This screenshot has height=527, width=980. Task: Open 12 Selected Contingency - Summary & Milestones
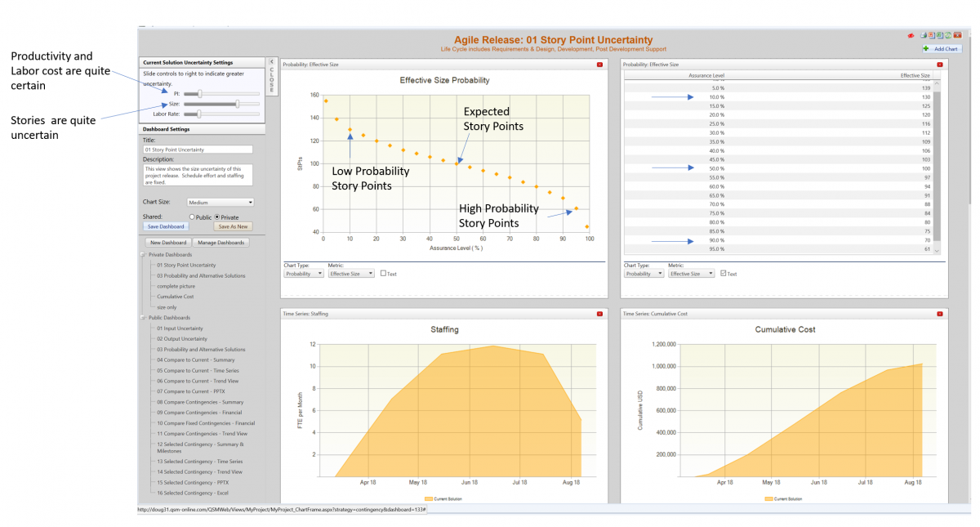[201, 447]
